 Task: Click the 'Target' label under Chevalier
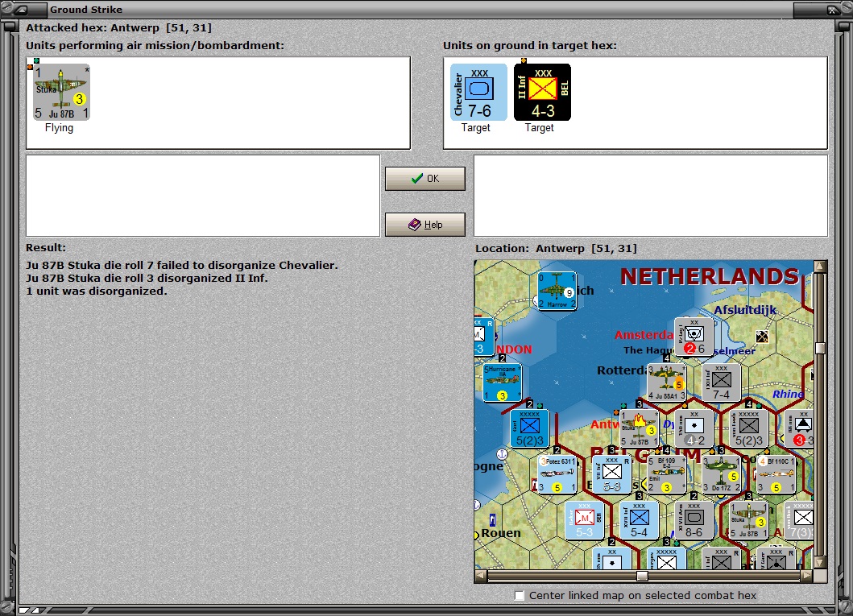476,128
